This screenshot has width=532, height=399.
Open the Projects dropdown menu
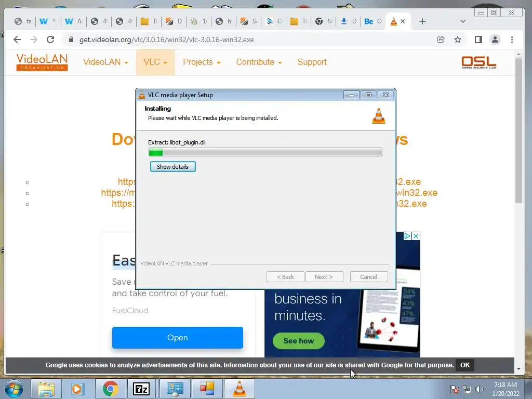coord(202,62)
